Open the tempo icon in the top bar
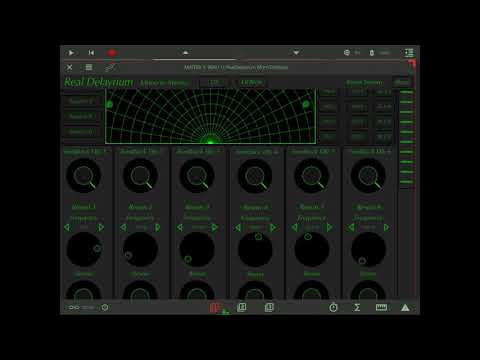 tap(347, 53)
